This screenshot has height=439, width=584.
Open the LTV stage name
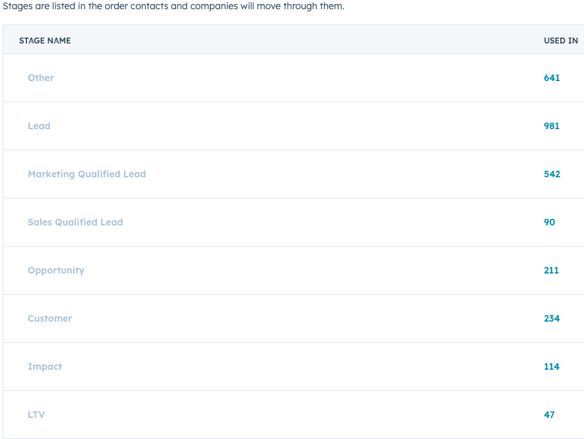(x=36, y=414)
